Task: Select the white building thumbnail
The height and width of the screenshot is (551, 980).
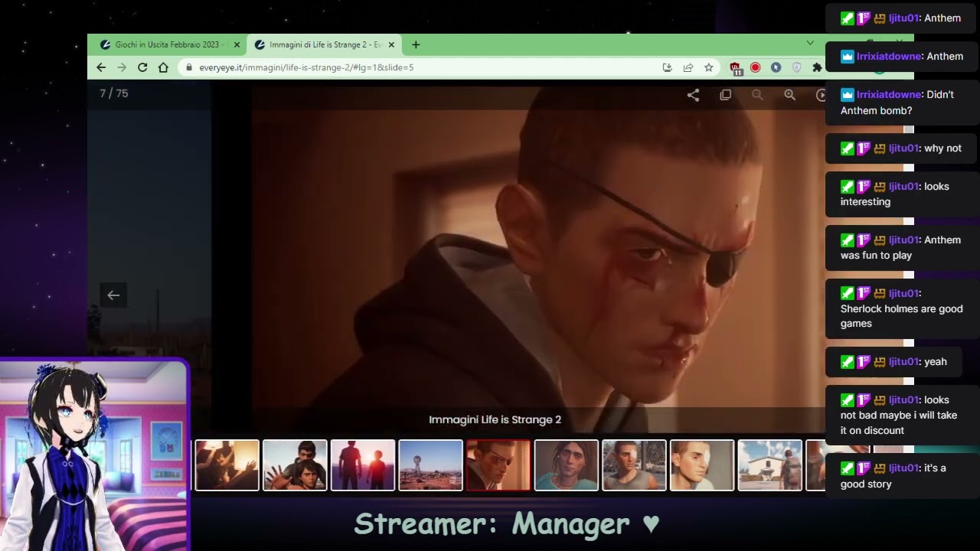Action: click(x=769, y=465)
